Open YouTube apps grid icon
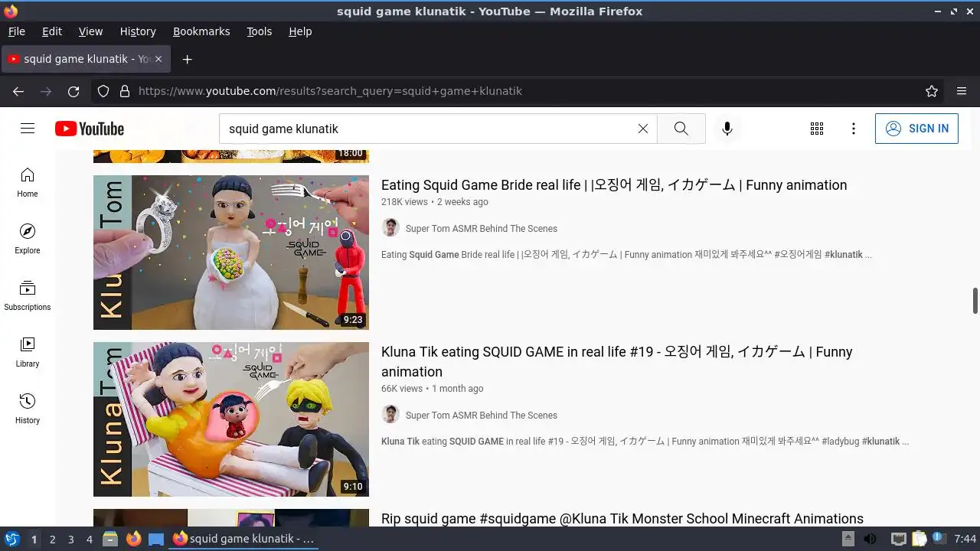Screen dimensions: 980x551 pos(817,129)
